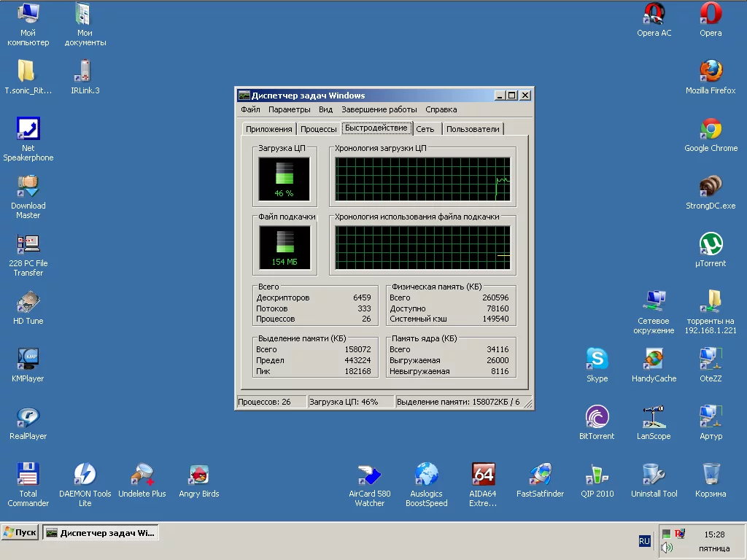Click the Пуск start button
This screenshot has width=747, height=560.
[20, 532]
